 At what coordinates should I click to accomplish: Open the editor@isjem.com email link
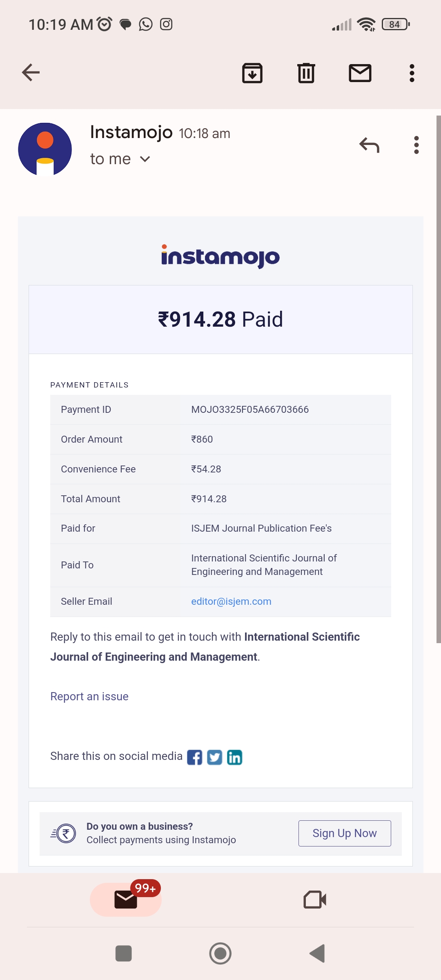(x=231, y=601)
